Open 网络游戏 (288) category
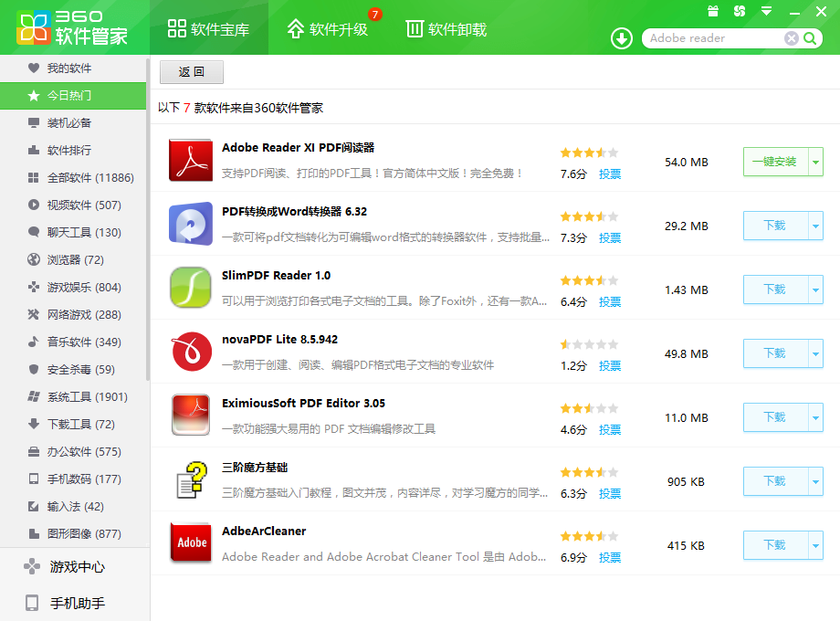The image size is (840, 621). 73,314
